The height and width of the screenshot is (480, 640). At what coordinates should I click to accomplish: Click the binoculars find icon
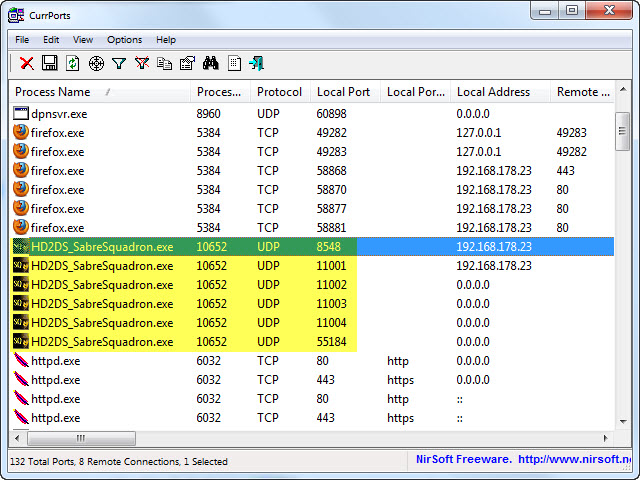tap(210, 64)
